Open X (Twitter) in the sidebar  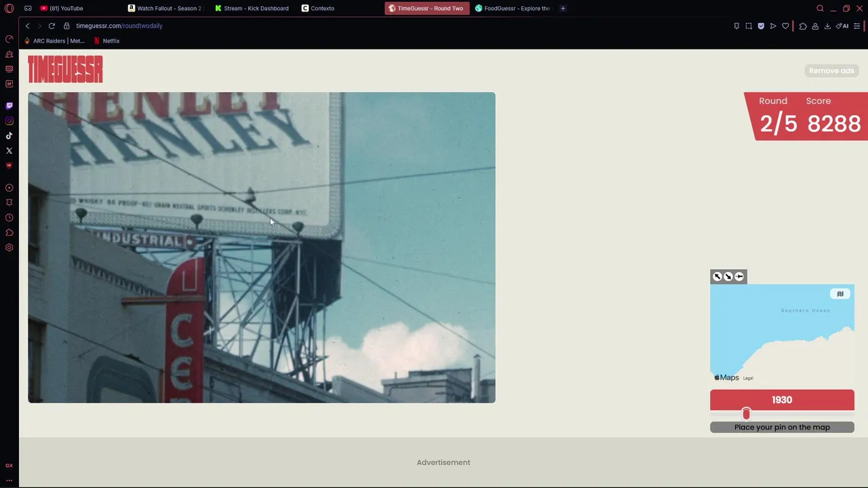(9, 150)
